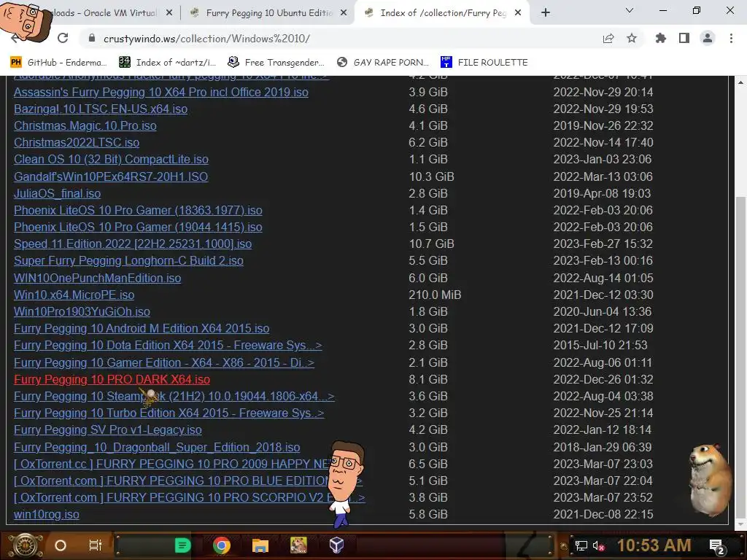Open Phoenix LiteOS 10 Pro Gamer (19044.1415).iso

138,227
